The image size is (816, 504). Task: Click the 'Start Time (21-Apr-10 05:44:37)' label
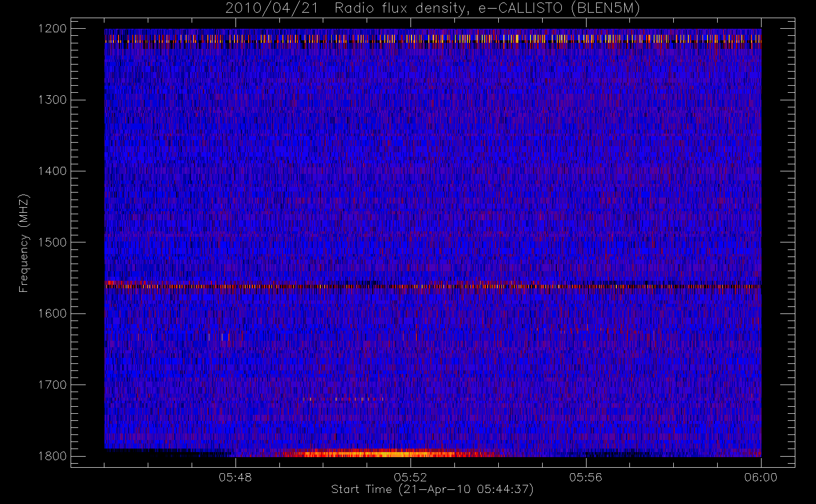432,489
